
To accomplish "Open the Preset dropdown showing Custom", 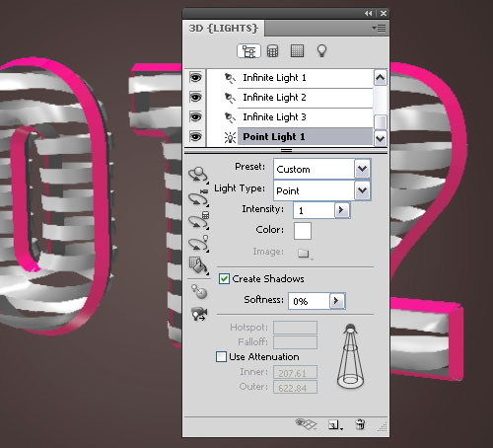I will 321,169.
